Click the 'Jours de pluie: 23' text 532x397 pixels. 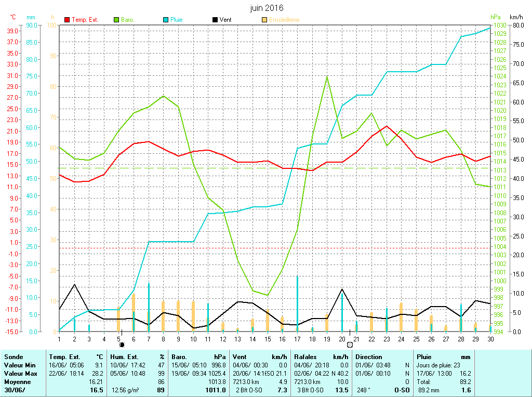[440, 365]
